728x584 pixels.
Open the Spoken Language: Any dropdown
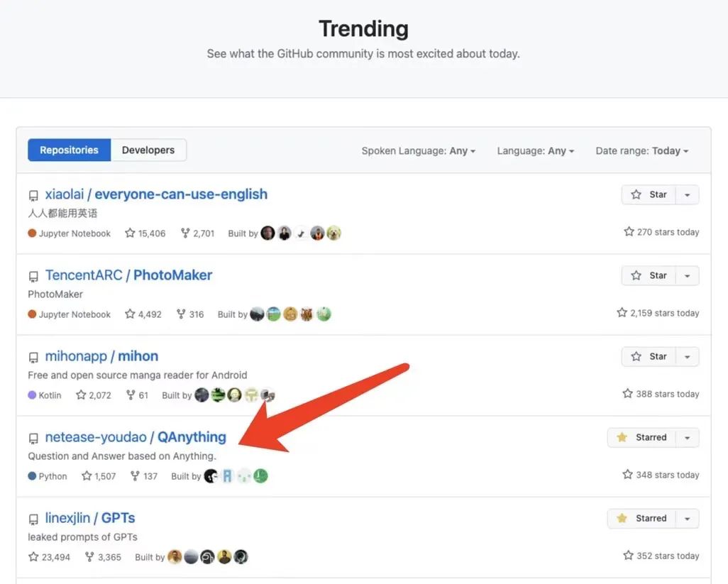(x=419, y=151)
